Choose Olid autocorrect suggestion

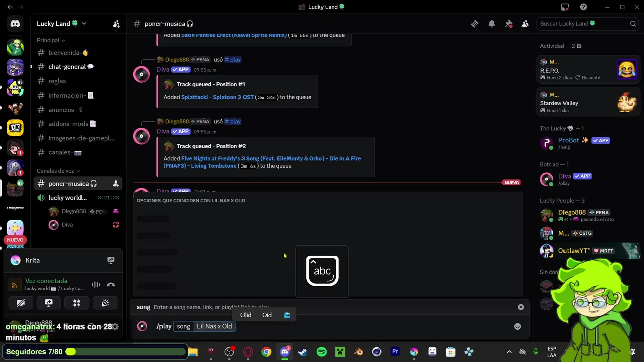tap(246, 315)
